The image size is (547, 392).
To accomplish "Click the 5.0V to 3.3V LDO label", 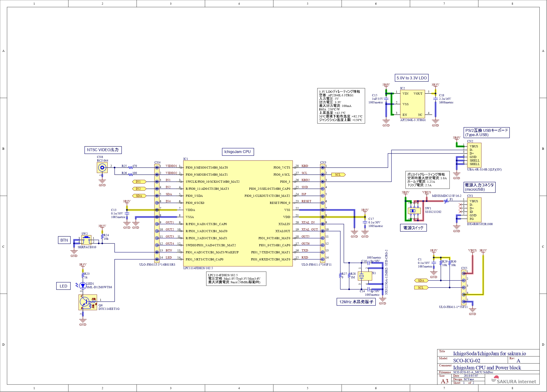I will (x=411, y=78).
